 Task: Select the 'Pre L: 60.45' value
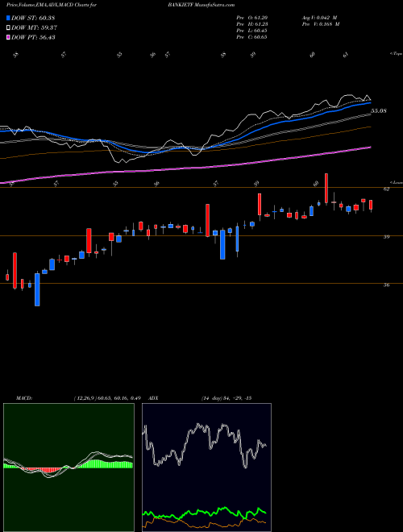click(252, 31)
